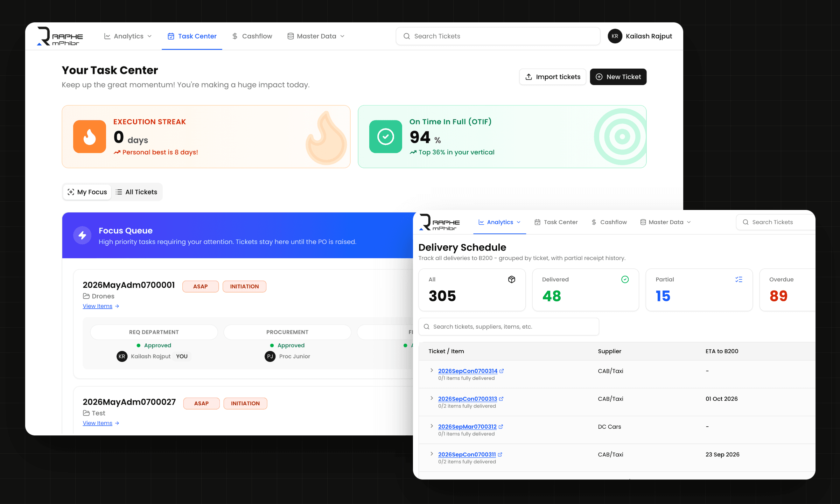The height and width of the screenshot is (504, 840).
Task: Click the folder icon next to Drones
Action: (86, 296)
